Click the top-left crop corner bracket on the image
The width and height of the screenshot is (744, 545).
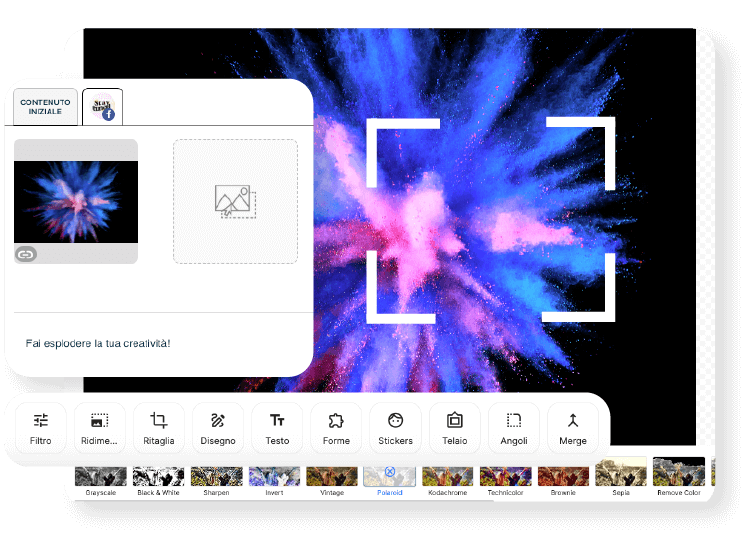pyautogui.click(x=403, y=152)
